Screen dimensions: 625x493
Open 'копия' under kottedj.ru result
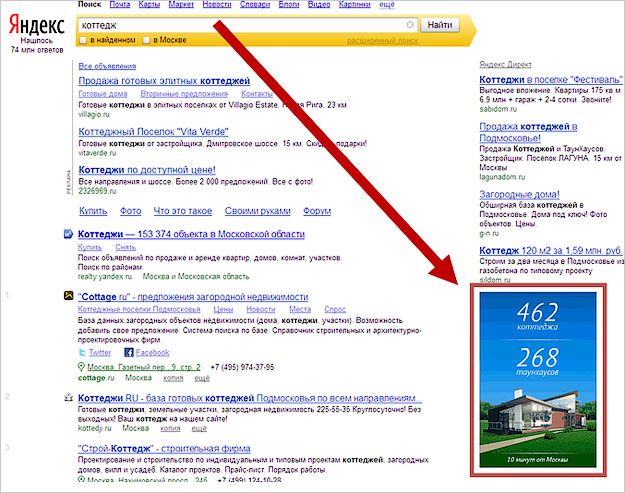click(x=170, y=428)
